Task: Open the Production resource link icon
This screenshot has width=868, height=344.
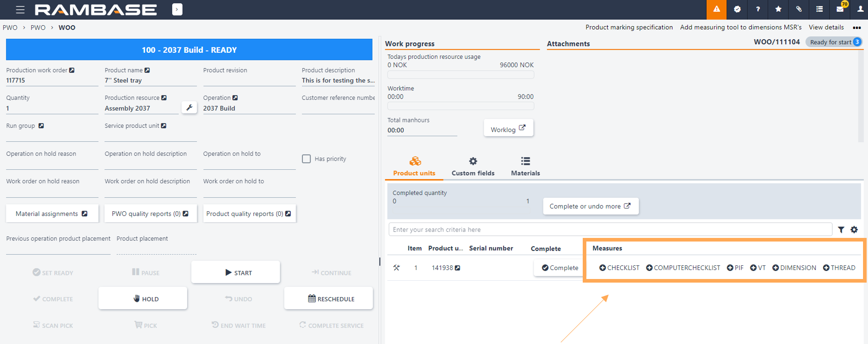Action: coord(164,98)
